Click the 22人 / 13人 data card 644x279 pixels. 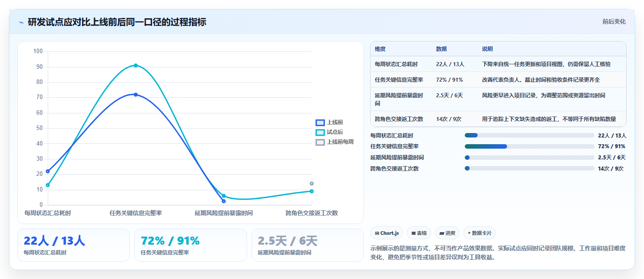[74, 245]
